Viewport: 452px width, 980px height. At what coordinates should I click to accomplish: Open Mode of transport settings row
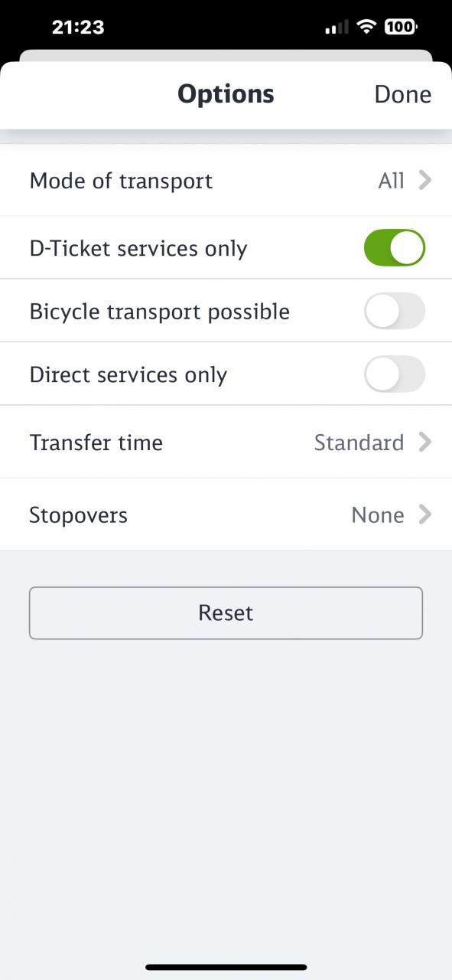(x=226, y=181)
